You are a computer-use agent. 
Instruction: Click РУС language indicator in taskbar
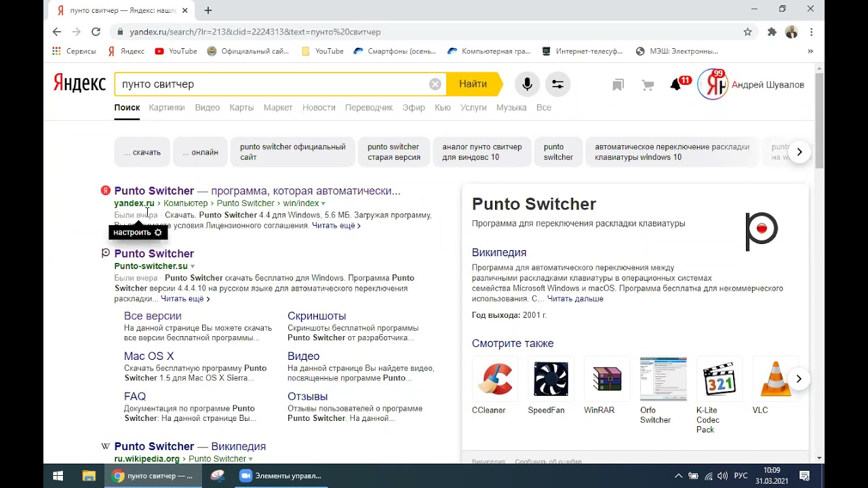click(x=741, y=476)
